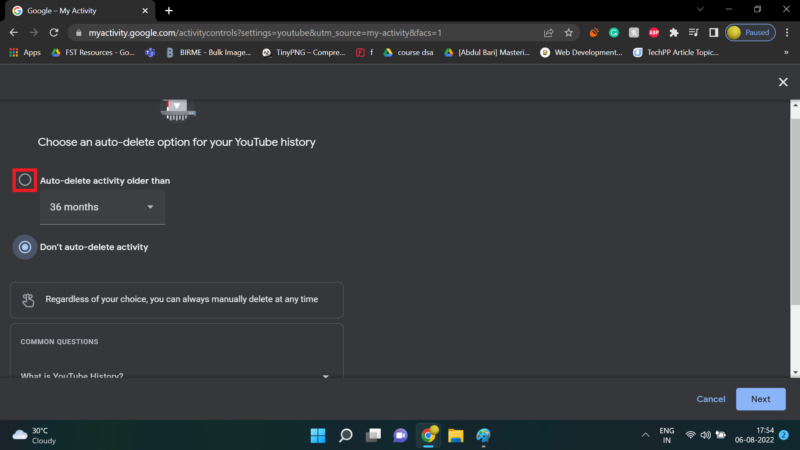Image resolution: width=800 pixels, height=450 pixels.
Task: Open the Abdul Bari Mastering bookmark
Action: click(487, 53)
